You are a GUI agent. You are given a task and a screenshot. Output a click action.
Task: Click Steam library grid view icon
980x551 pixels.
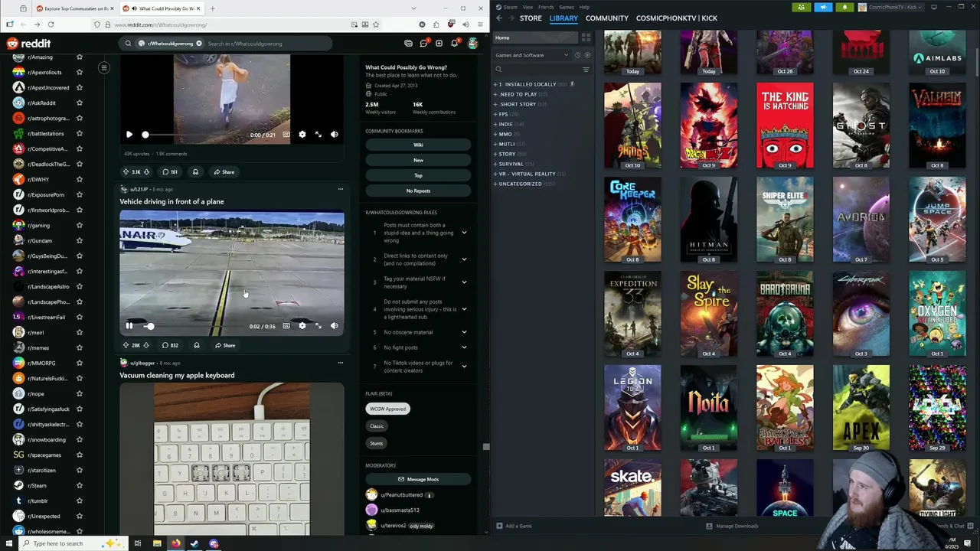point(586,37)
